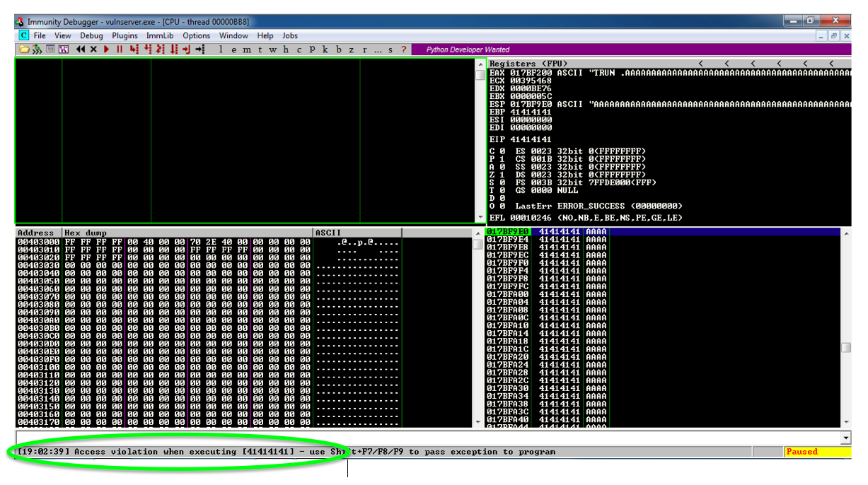Show Source with s toolbar button
This screenshot has height=485, width=868.
390,49
